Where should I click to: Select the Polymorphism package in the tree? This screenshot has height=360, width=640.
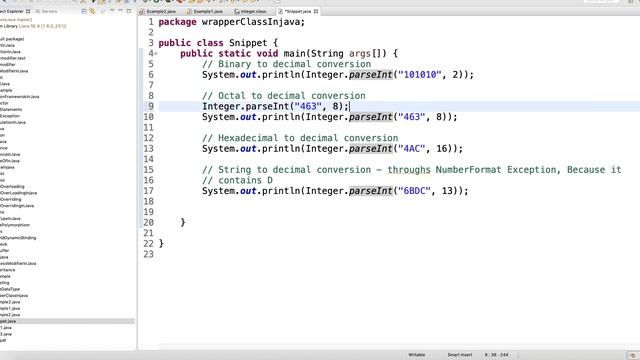[x=15, y=225]
